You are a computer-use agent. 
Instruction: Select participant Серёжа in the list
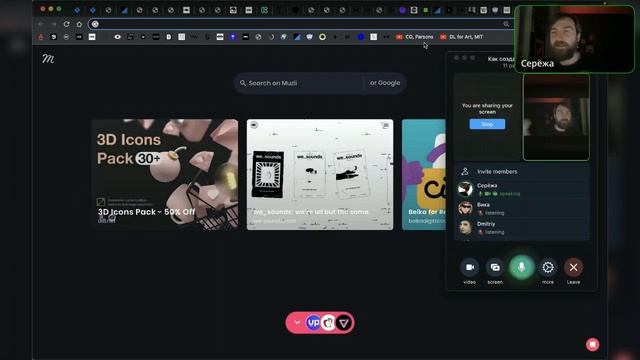tap(522, 189)
